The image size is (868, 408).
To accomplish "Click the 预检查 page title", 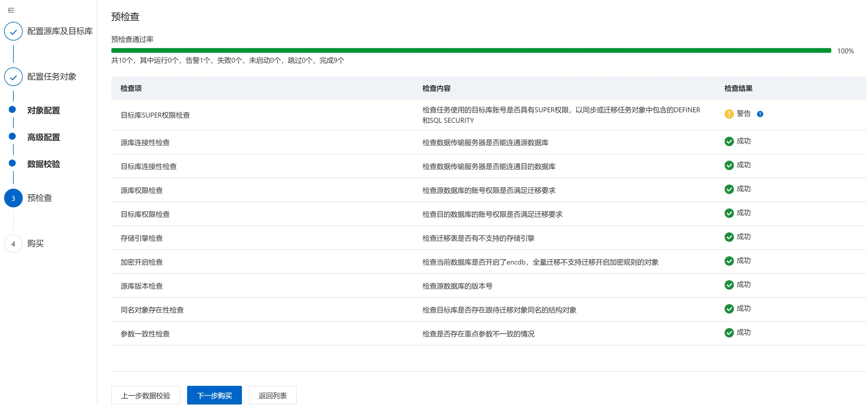I will (125, 17).
